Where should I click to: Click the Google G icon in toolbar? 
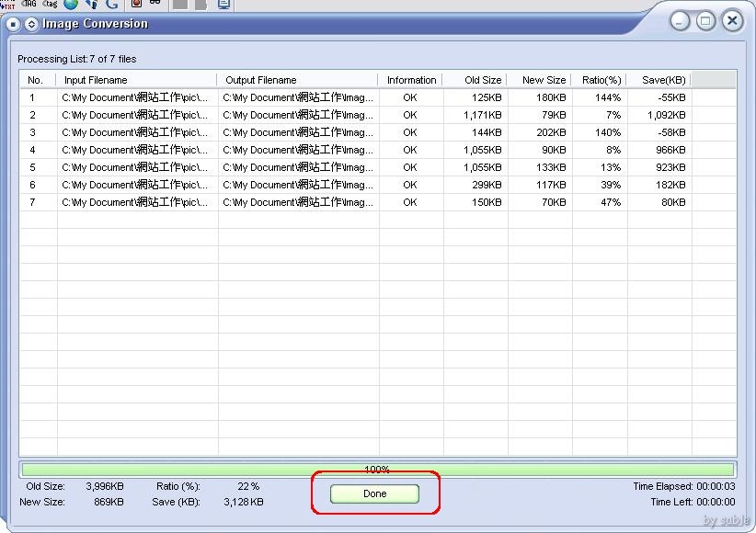[x=112, y=4]
